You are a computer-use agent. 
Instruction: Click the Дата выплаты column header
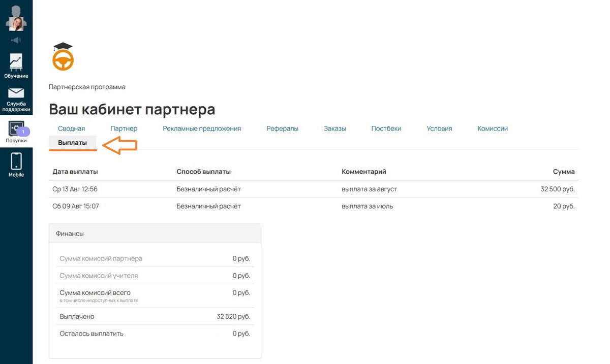click(75, 172)
